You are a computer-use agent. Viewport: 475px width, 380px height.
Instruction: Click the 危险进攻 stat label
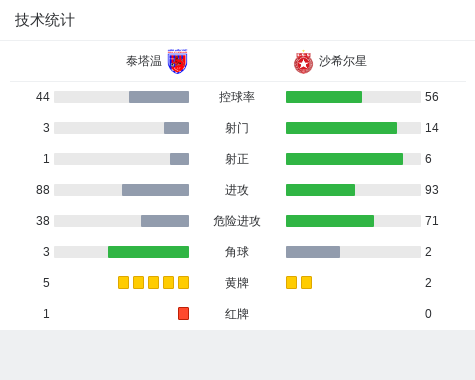(237, 221)
